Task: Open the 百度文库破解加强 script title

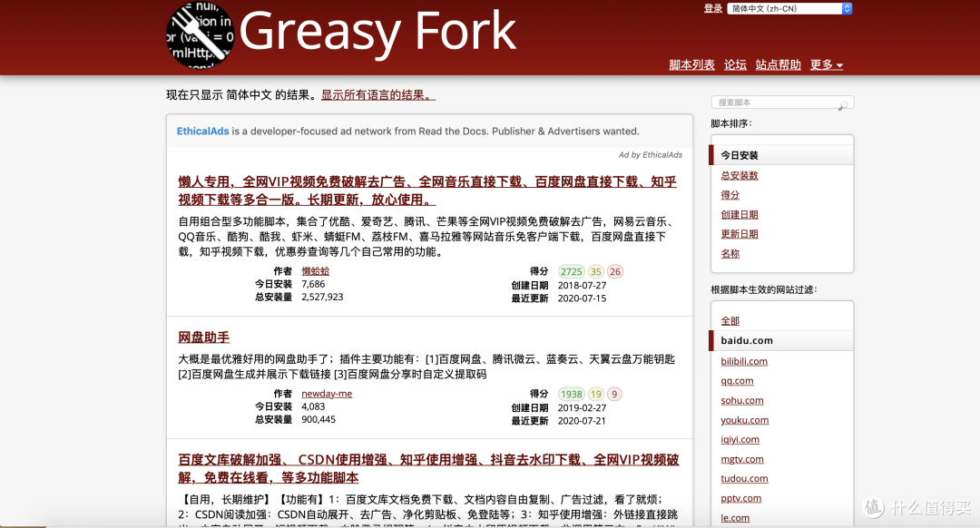Action: click(428, 469)
